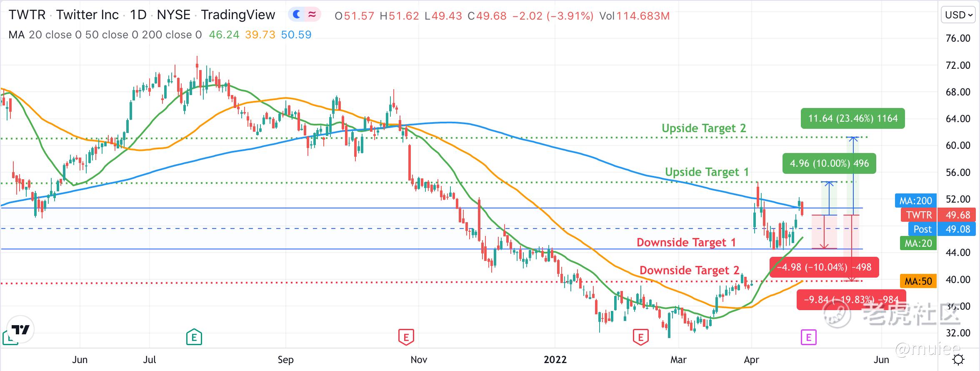
Task: Click the Nov label on time axis
Action: [x=419, y=360]
